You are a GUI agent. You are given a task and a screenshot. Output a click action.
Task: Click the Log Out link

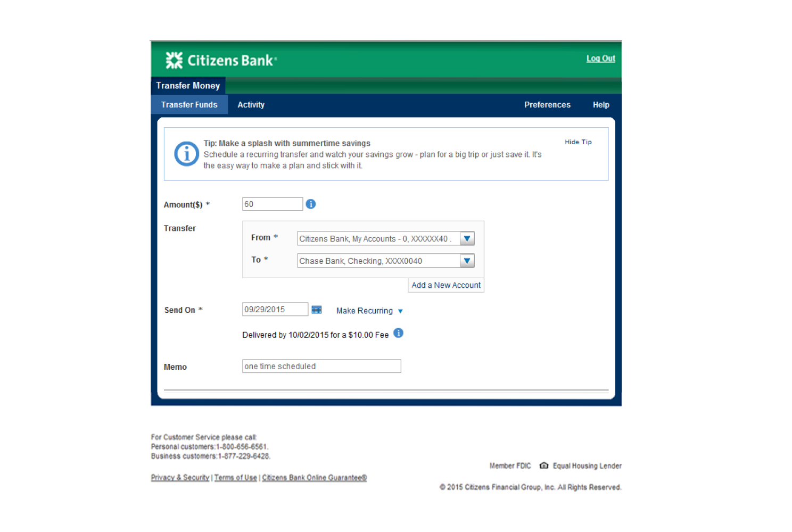click(600, 59)
